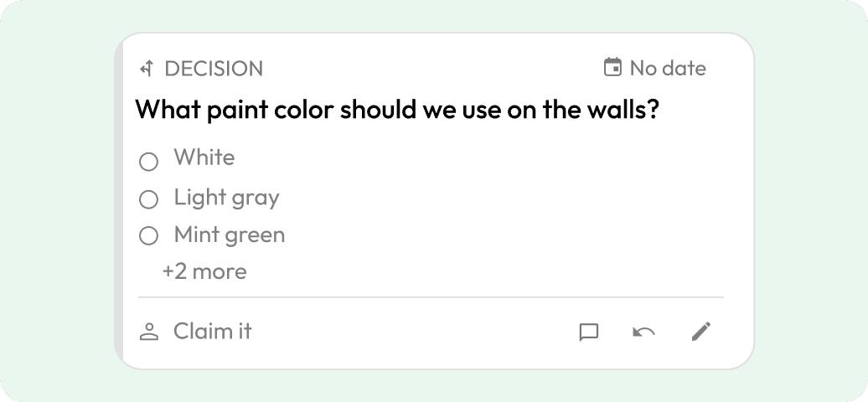Click the pale green background outside card
The width and height of the screenshot is (868, 402).
click(55, 199)
